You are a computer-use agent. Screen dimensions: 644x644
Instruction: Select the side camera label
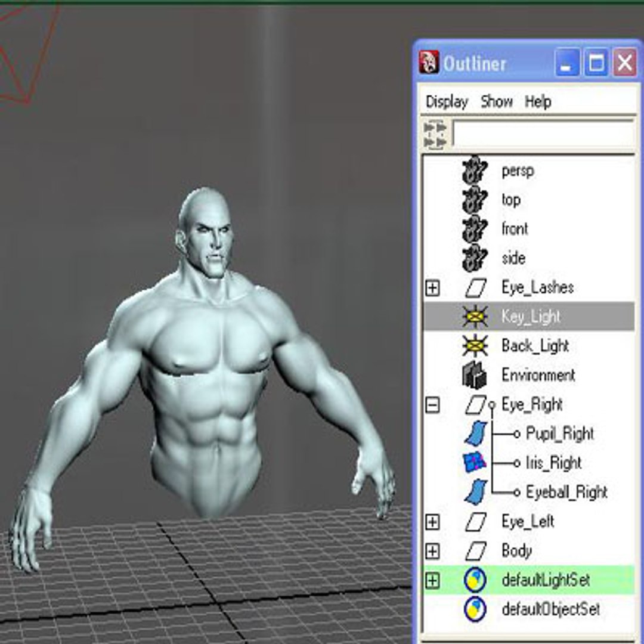tap(513, 258)
